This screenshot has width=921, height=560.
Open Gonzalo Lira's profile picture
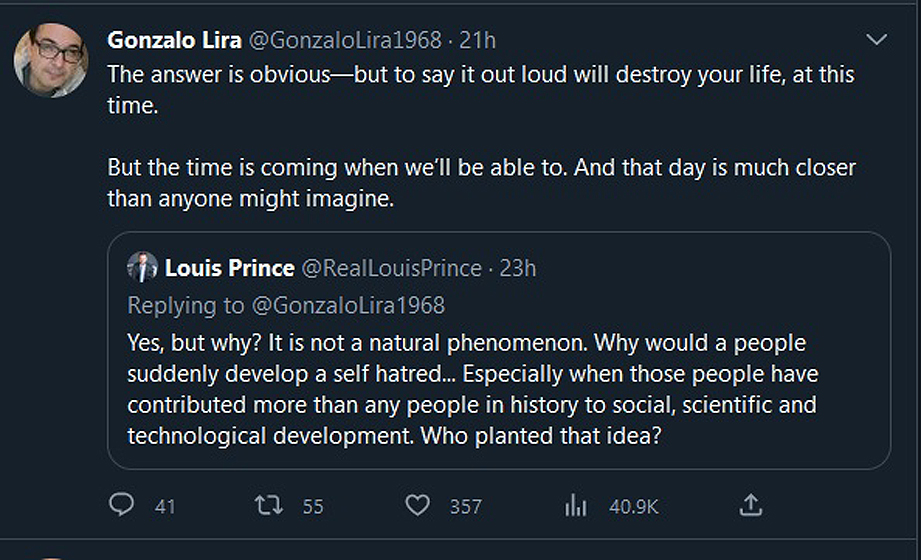pyautogui.click(x=51, y=60)
